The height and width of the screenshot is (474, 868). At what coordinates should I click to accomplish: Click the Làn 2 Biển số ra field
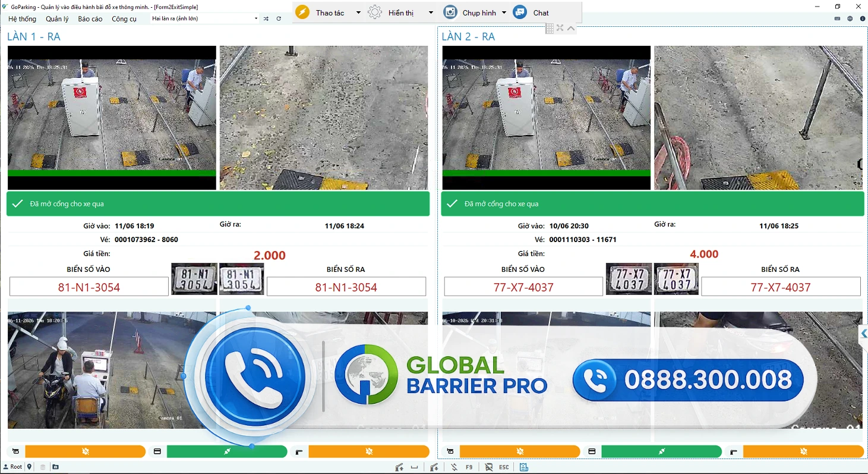[781, 287]
